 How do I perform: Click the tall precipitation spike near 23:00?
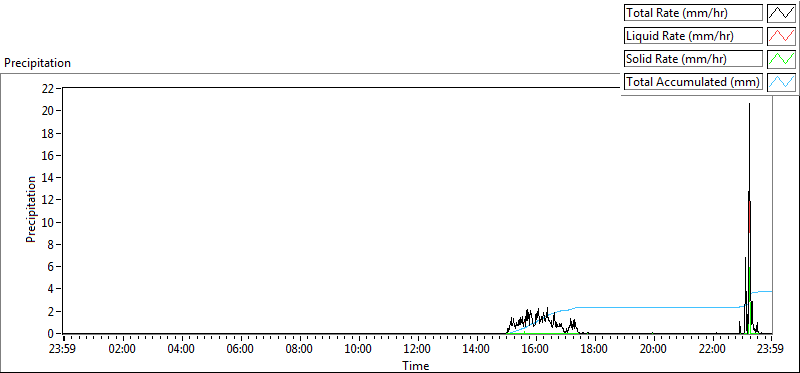(x=749, y=214)
